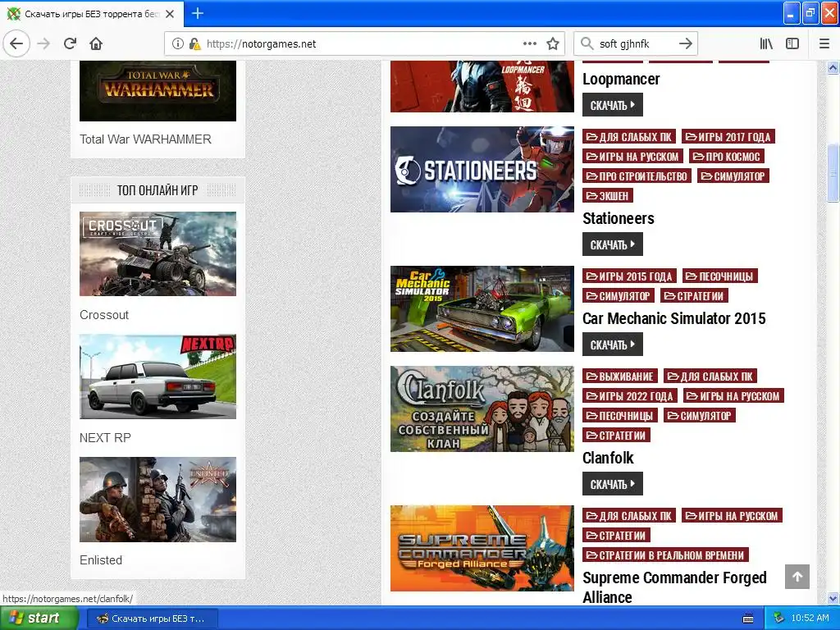Open the Crossout sidebar thumbnail

click(157, 253)
